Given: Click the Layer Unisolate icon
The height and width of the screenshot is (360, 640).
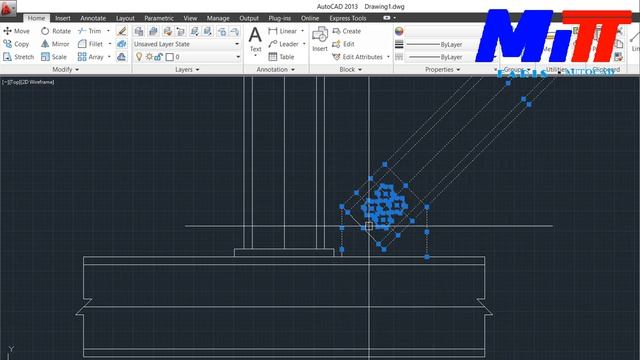Looking at the screenshot, I should (x=208, y=31).
